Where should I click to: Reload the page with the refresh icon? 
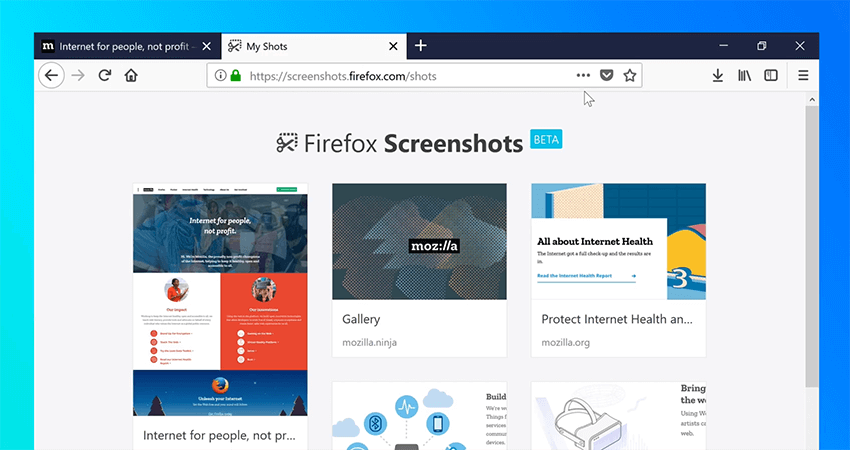click(105, 75)
